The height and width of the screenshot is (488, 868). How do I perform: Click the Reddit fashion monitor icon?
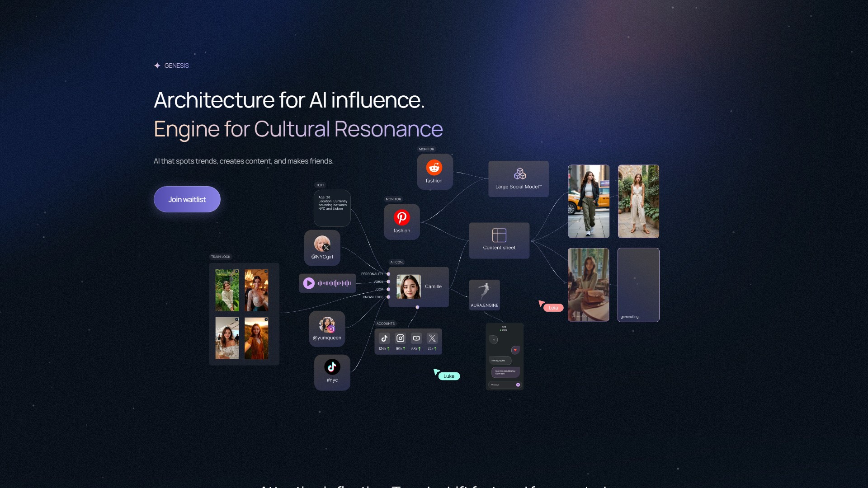point(434,168)
